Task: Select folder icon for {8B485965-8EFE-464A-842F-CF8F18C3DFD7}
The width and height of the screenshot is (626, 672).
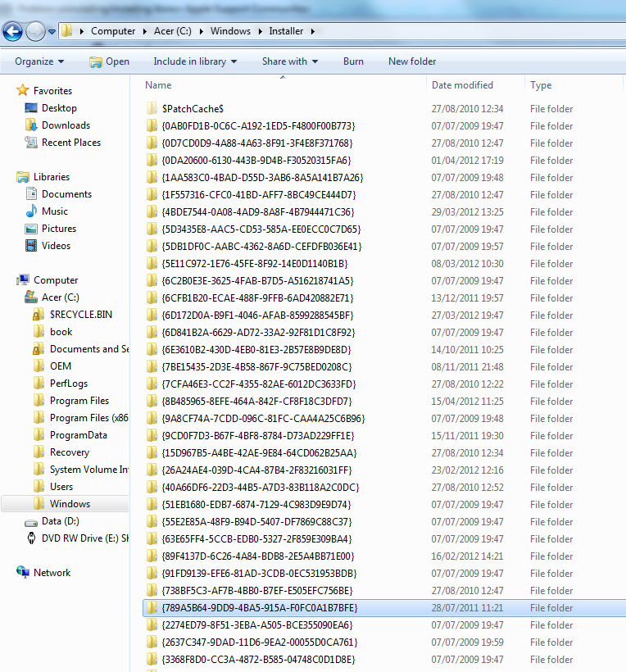Action: (x=152, y=401)
